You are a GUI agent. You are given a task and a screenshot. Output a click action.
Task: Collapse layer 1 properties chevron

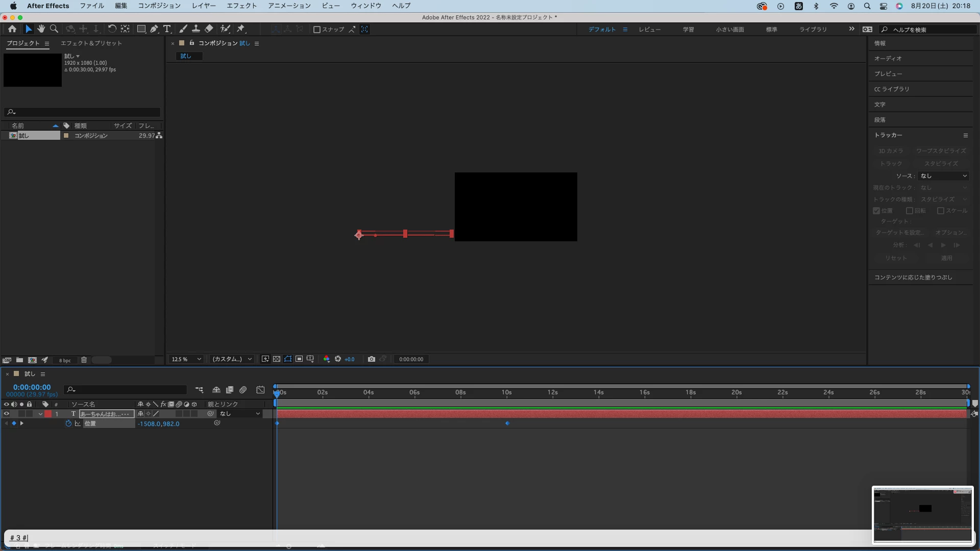[x=40, y=414]
